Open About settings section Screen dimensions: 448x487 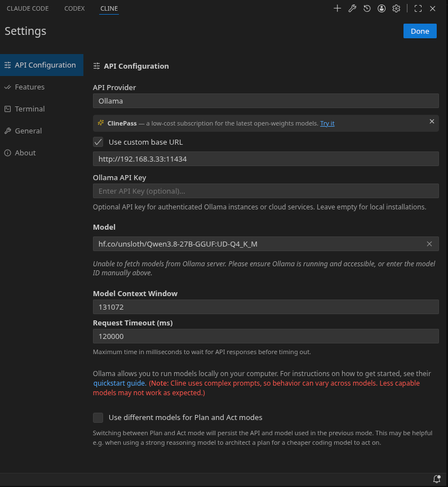(x=42, y=153)
